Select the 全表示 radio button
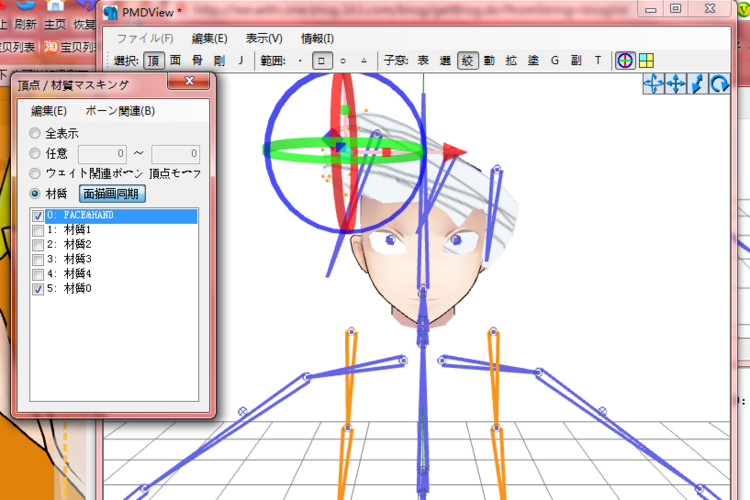The width and height of the screenshot is (750, 500). pyautogui.click(x=34, y=133)
